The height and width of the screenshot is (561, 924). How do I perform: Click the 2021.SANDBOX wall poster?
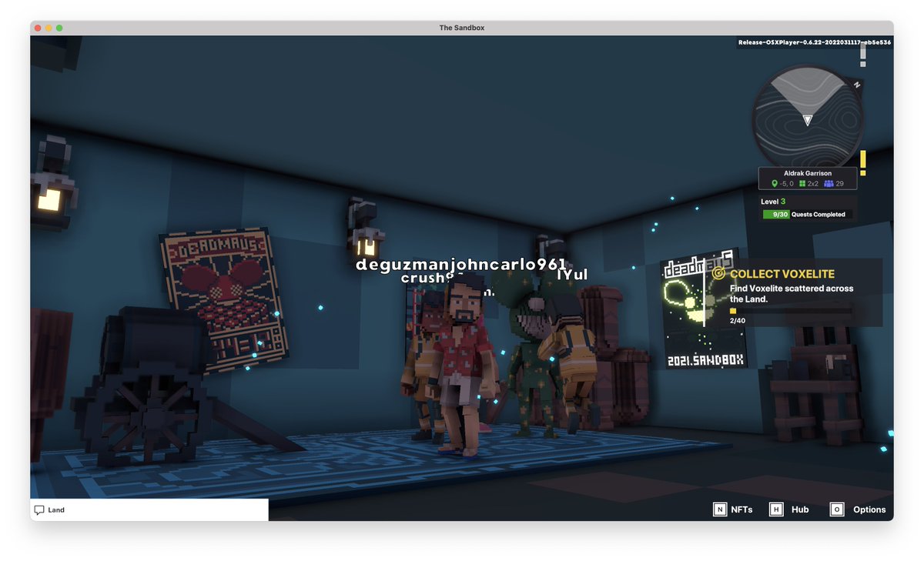coord(704,308)
